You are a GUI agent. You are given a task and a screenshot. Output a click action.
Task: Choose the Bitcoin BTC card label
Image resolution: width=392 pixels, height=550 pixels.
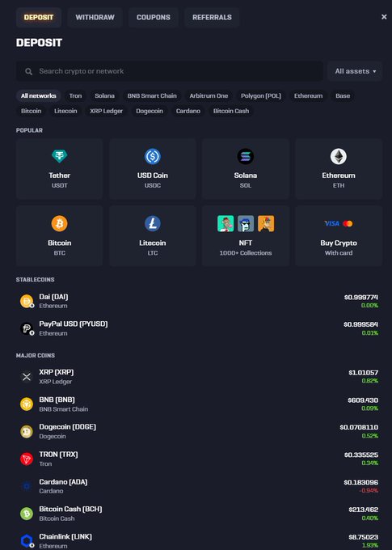[59, 247]
